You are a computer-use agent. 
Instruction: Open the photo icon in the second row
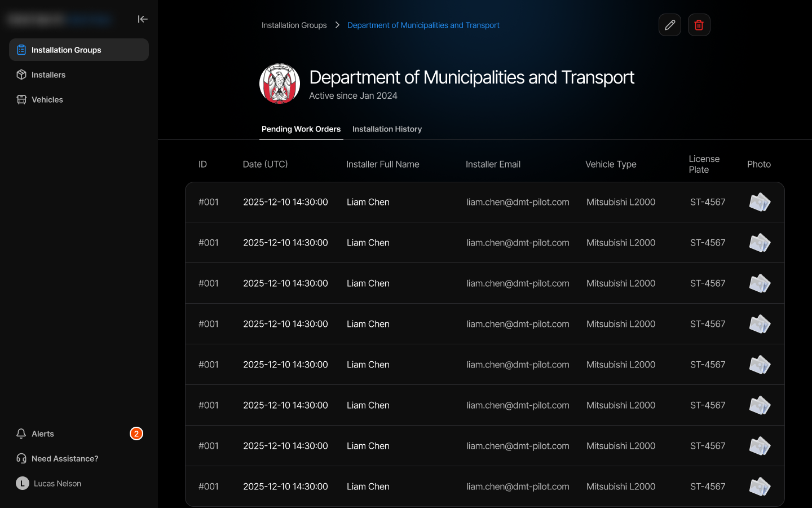click(760, 243)
